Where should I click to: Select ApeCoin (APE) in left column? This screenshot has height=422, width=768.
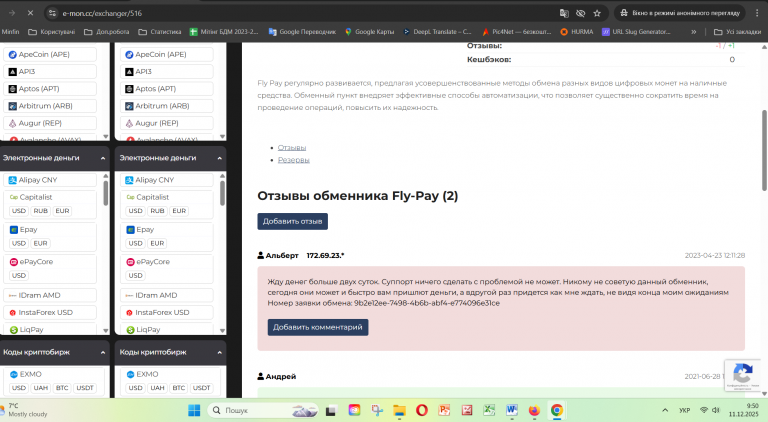(50, 54)
